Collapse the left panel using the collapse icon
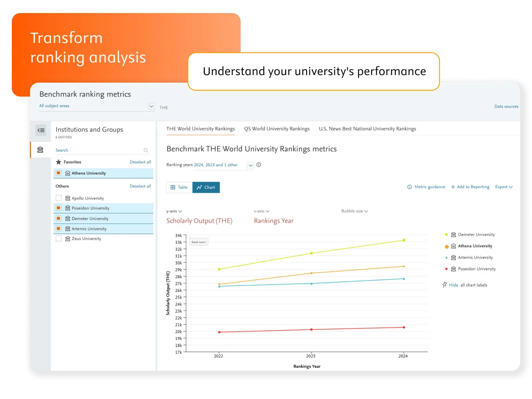This screenshot has height=399, width=532. [x=41, y=130]
